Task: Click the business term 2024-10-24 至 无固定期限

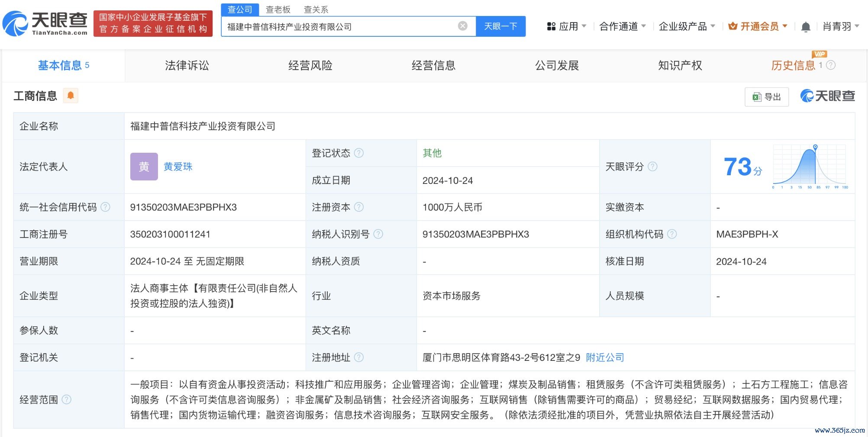Action: click(x=187, y=261)
